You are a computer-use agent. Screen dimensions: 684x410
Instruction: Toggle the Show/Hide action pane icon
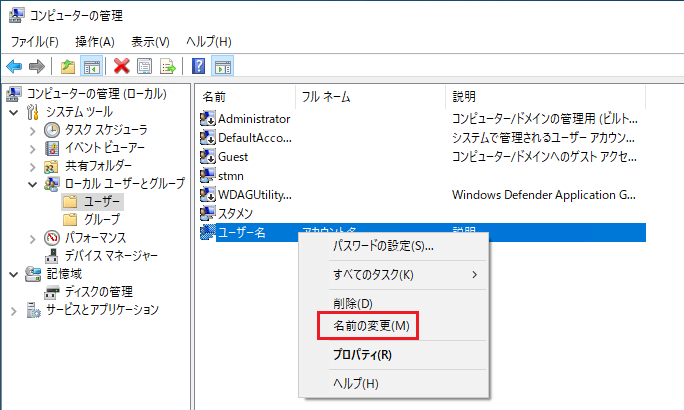222,66
